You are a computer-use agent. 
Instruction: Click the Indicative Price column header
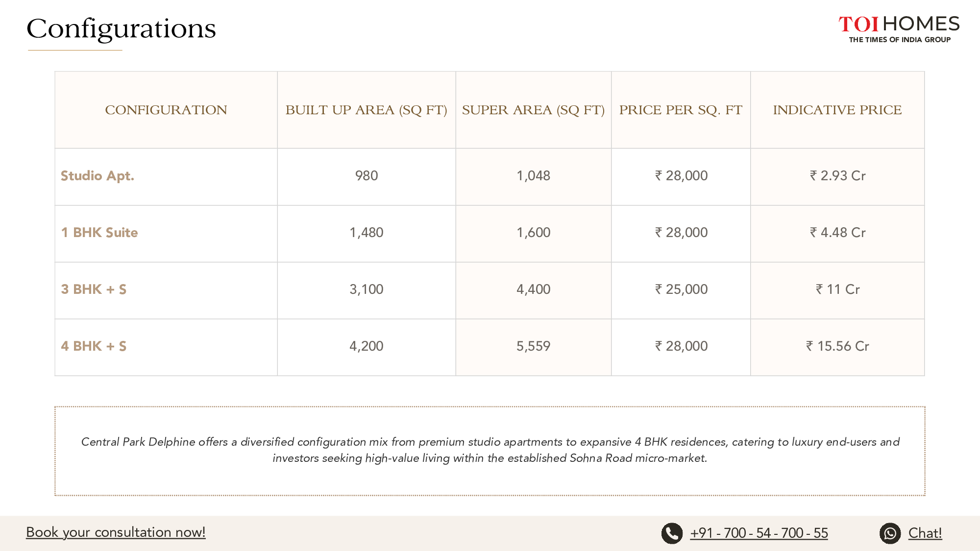tap(837, 110)
